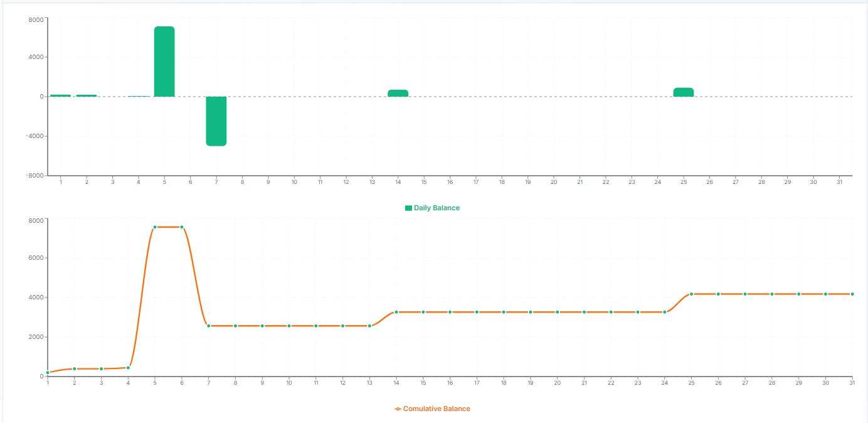Click the green Daily Balance legend swatch
Viewport: 868px width, 423px height.
409,208
